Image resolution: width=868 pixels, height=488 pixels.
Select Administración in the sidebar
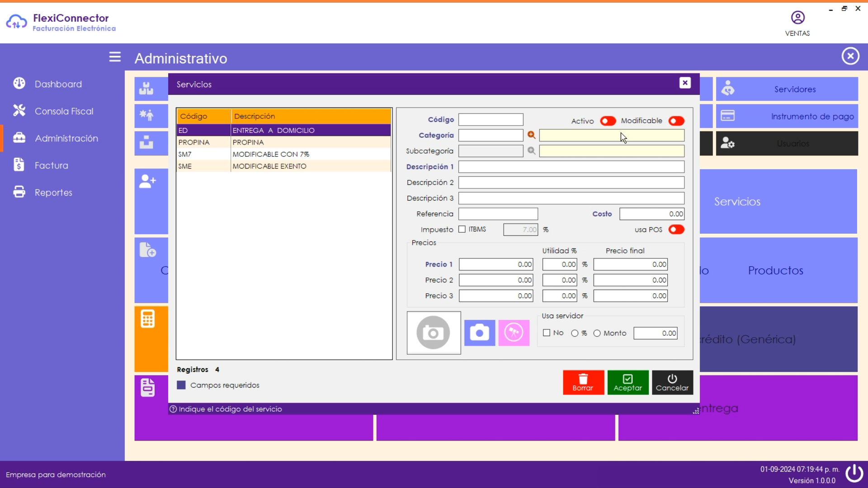click(66, 138)
